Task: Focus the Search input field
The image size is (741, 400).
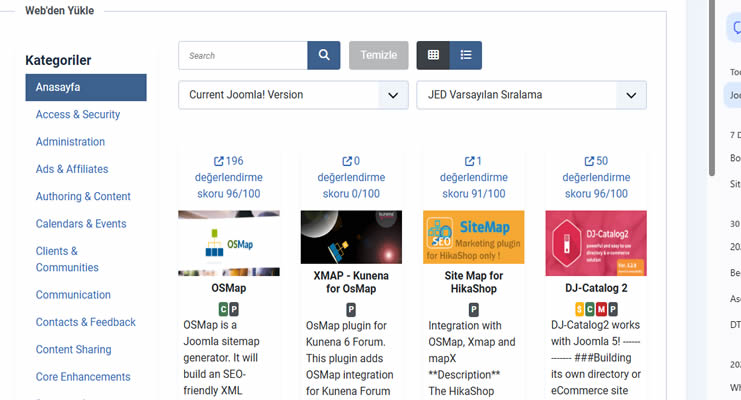Action: coord(243,55)
